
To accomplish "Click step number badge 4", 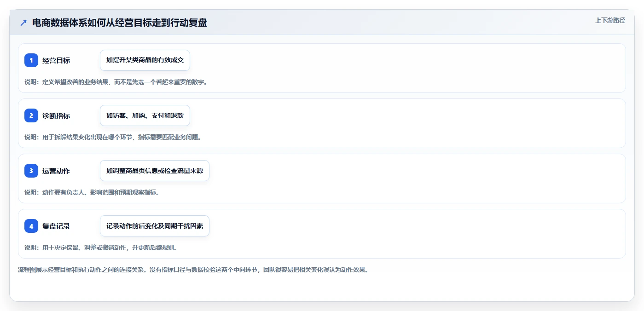I will [31, 226].
